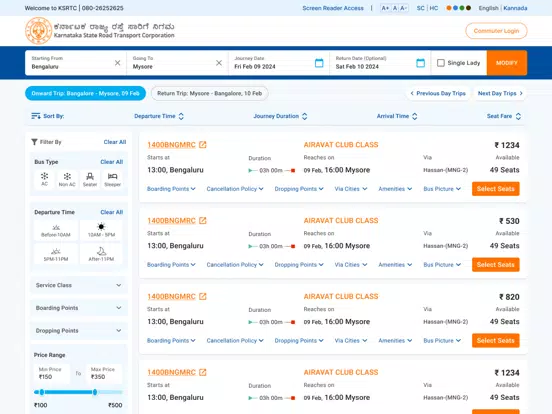
Task: Expand the Dropping Points filter in sidebar
Action: [79, 331]
